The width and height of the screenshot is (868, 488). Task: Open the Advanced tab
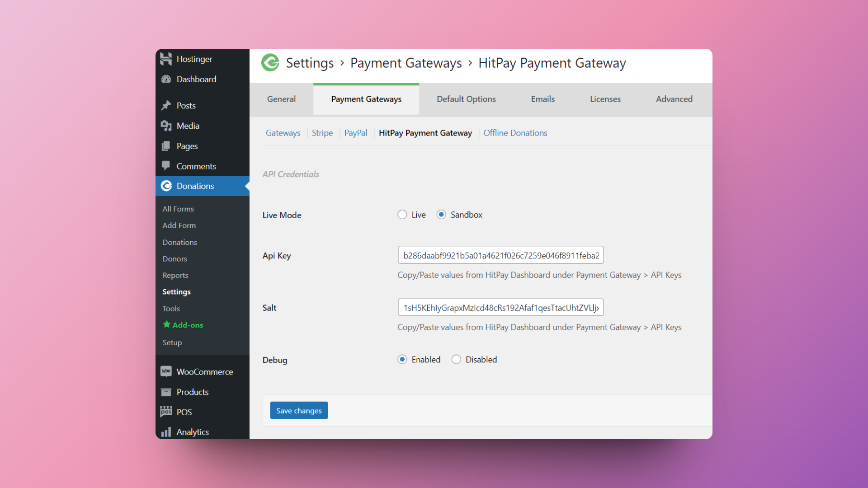[x=674, y=99]
